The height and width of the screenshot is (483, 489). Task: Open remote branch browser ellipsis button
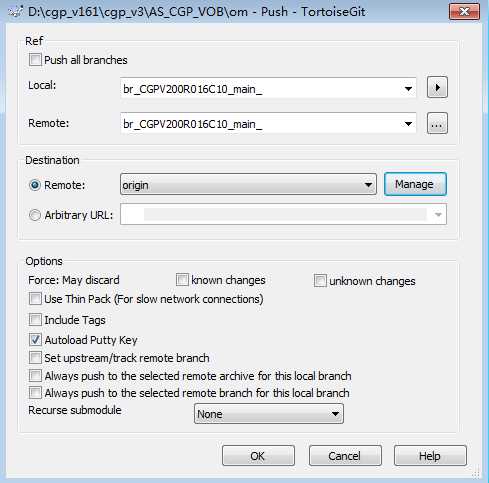437,124
